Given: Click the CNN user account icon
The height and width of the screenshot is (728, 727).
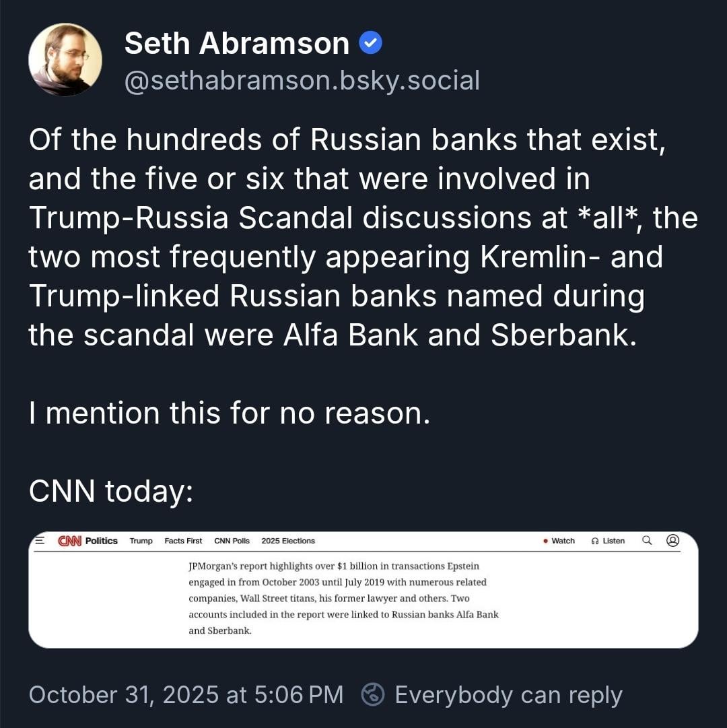Looking at the screenshot, I should (672, 540).
